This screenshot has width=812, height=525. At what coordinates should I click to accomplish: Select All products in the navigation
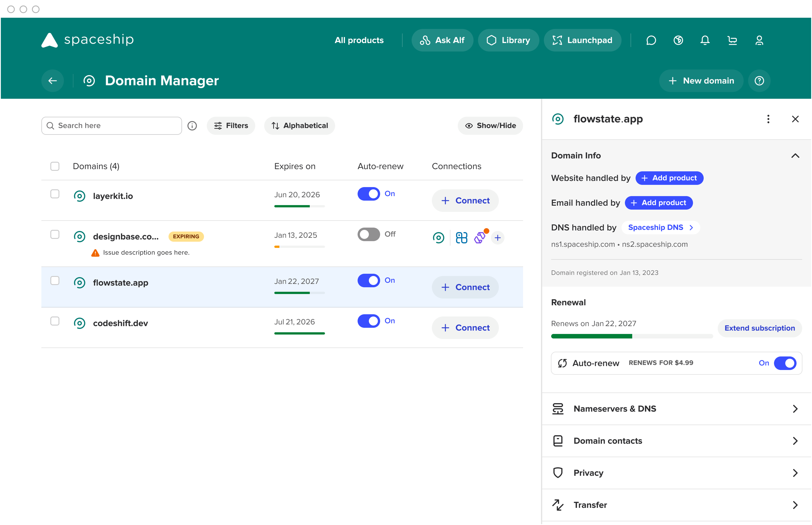pyautogui.click(x=359, y=40)
